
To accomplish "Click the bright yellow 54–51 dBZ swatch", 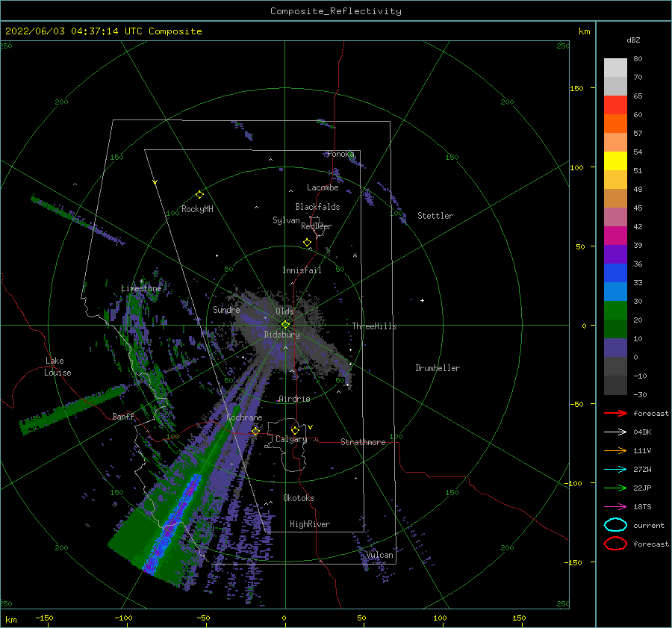I will 615,161.
